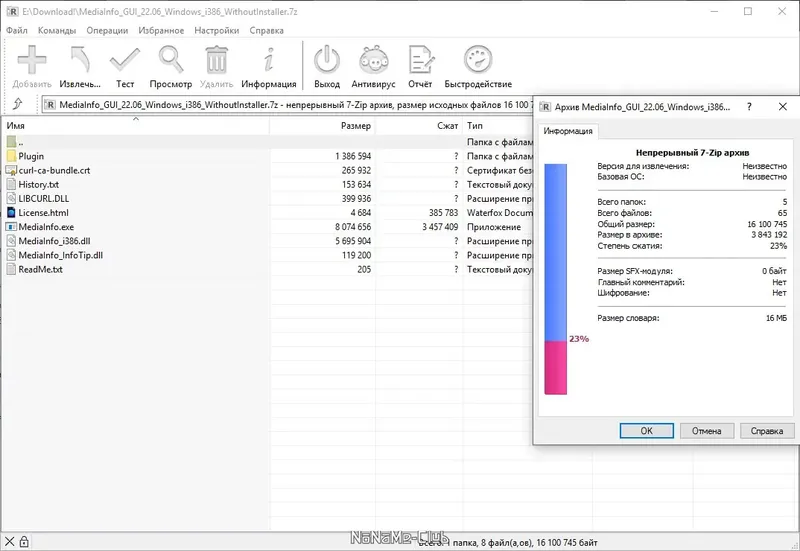Click the Справка button in dialog
This screenshot has width=800, height=551.
point(767,431)
